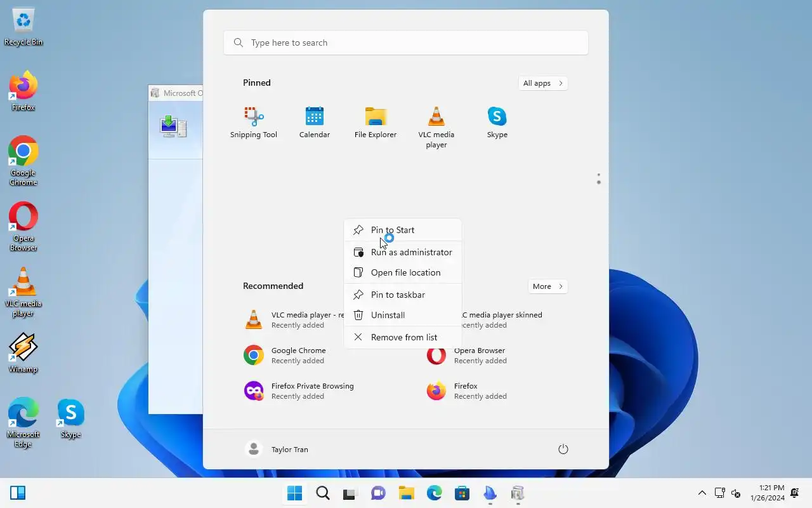
Task: Select VLC media player desktop shortcut
Action: pyautogui.click(x=23, y=292)
